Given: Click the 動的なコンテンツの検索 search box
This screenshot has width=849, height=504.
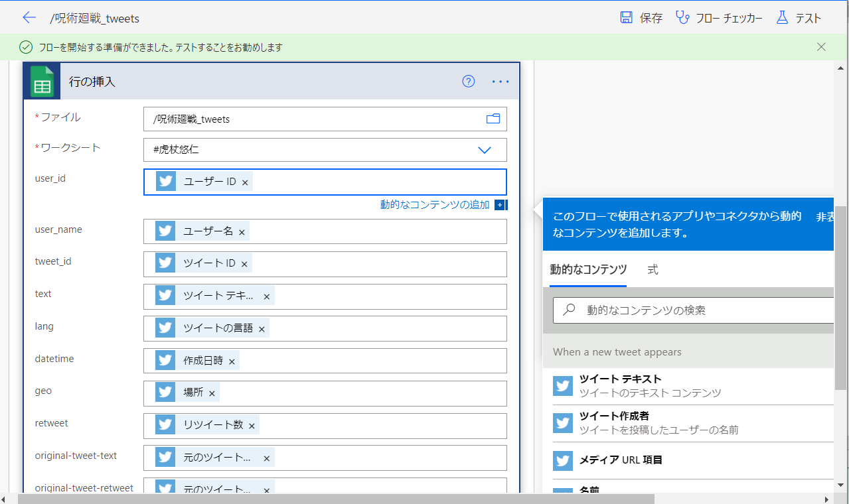Looking at the screenshot, I should click(694, 310).
